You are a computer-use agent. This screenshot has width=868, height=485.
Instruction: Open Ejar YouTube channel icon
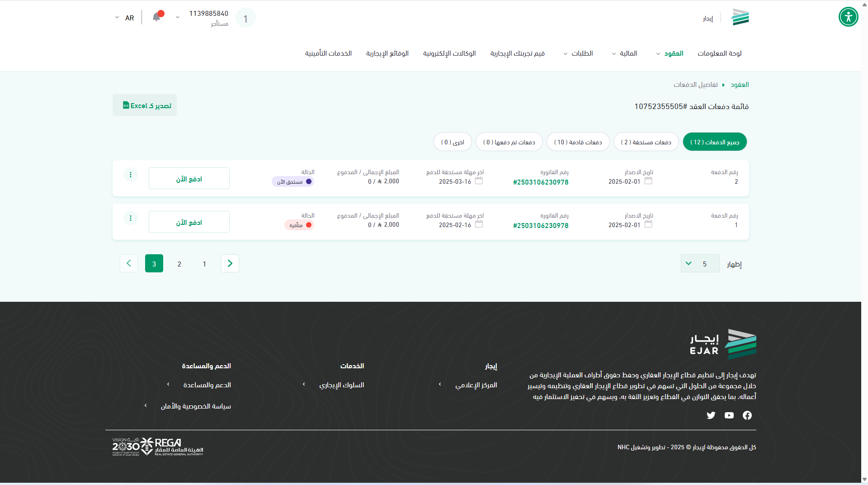click(x=729, y=415)
